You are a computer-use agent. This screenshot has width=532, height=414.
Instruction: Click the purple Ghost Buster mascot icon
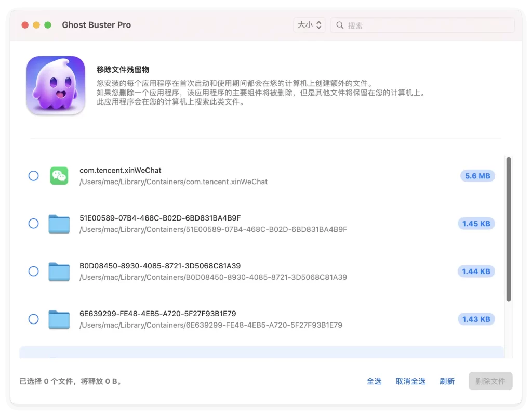click(x=56, y=86)
